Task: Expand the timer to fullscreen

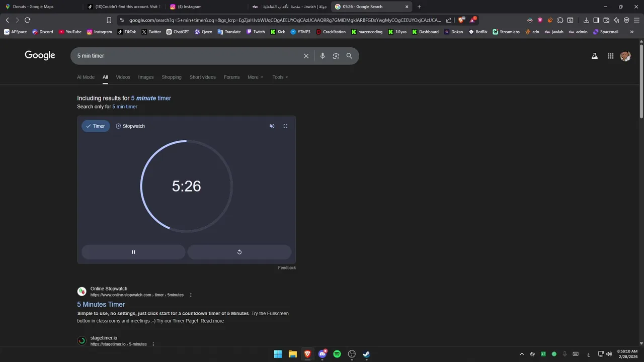Action: tap(285, 126)
